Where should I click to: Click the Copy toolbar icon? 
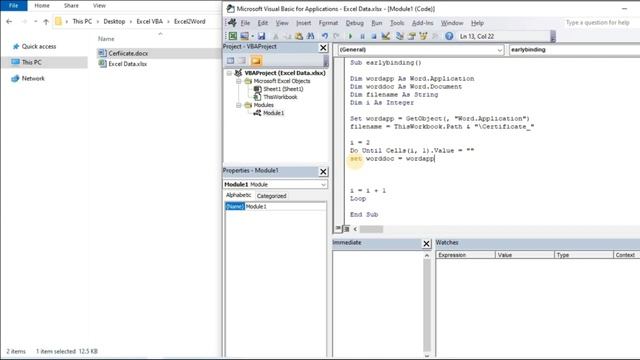287,36
